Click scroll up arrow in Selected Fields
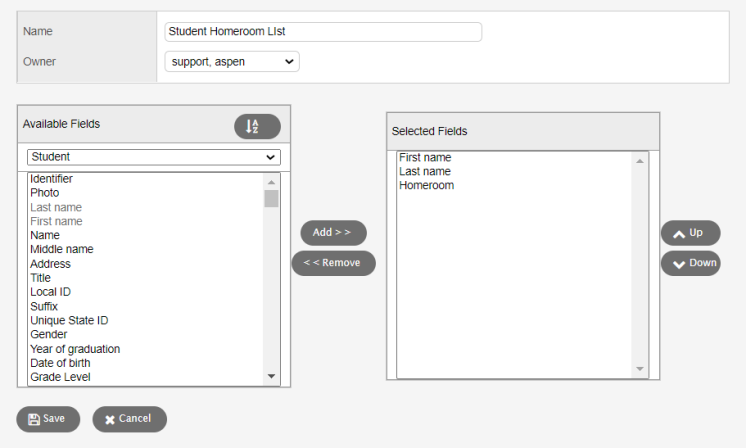Image resolution: width=746 pixels, height=448 pixels. coord(640,160)
